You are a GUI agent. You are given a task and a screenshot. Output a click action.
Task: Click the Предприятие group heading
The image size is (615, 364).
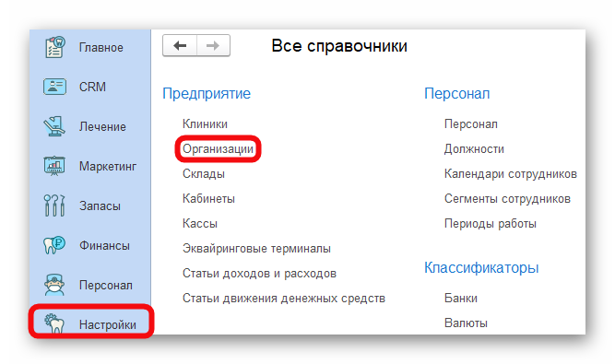[207, 94]
